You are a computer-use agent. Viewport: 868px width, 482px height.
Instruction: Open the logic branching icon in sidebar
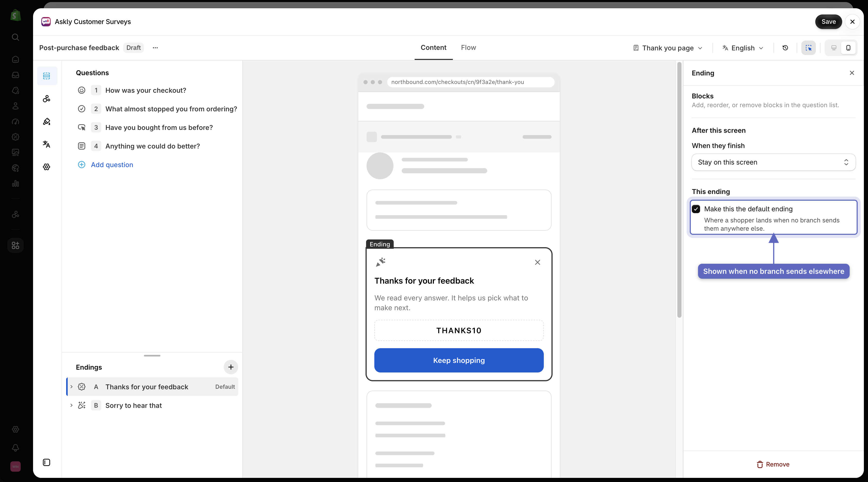pos(47,99)
